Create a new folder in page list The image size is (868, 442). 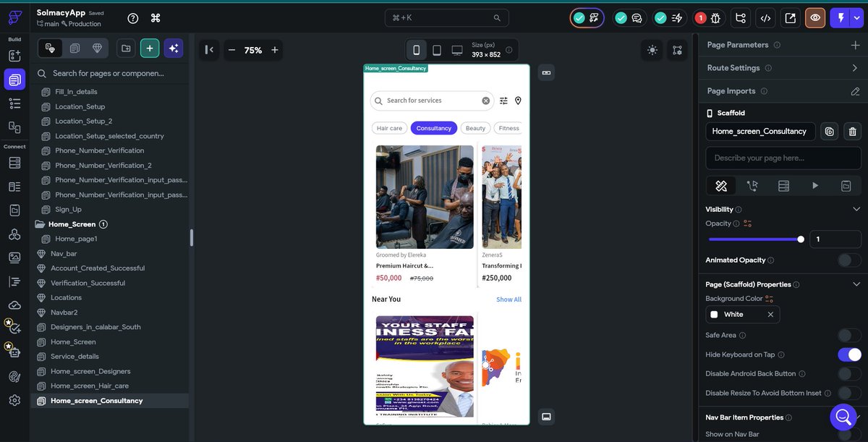tap(126, 48)
